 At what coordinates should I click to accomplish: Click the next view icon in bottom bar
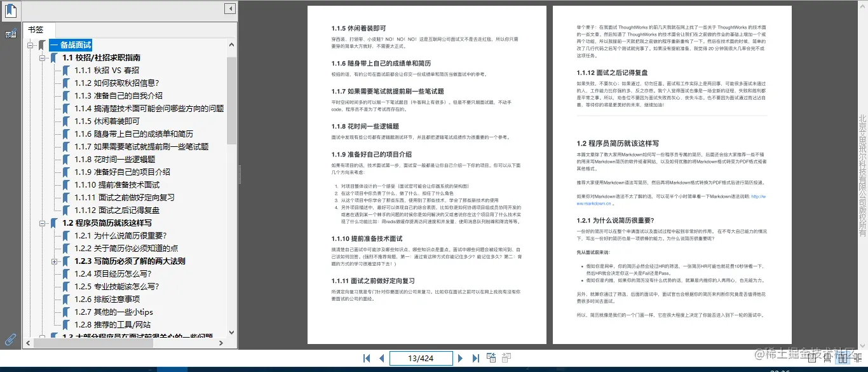tap(506, 358)
